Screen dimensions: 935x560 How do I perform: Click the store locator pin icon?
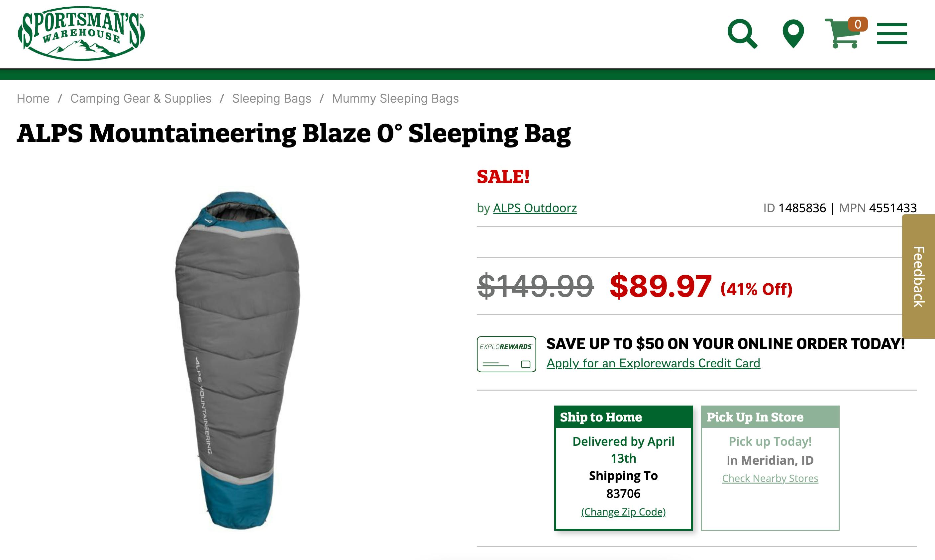pyautogui.click(x=793, y=34)
